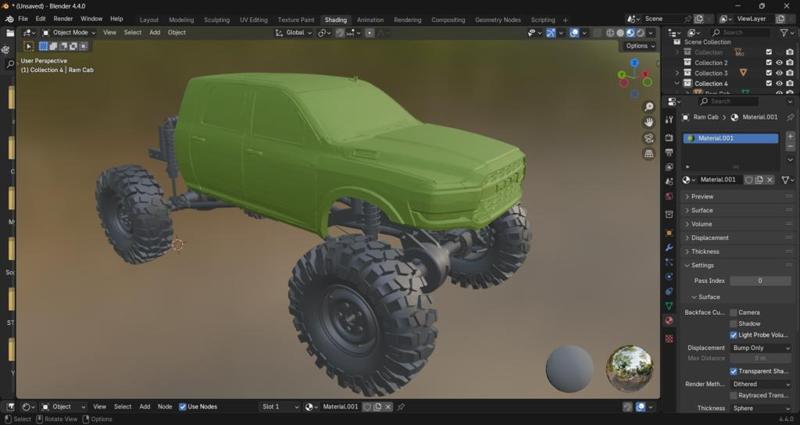Open the zoom view tool in the viewport
Image resolution: width=800 pixels, height=425 pixels.
(648, 107)
